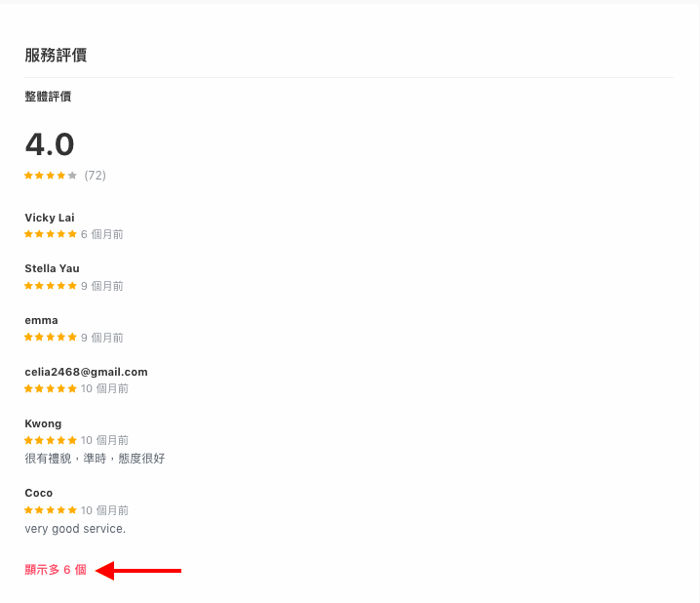The height and width of the screenshot is (603, 700).
Task: Click Stella Yau's five-star rating
Action: tap(51, 286)
